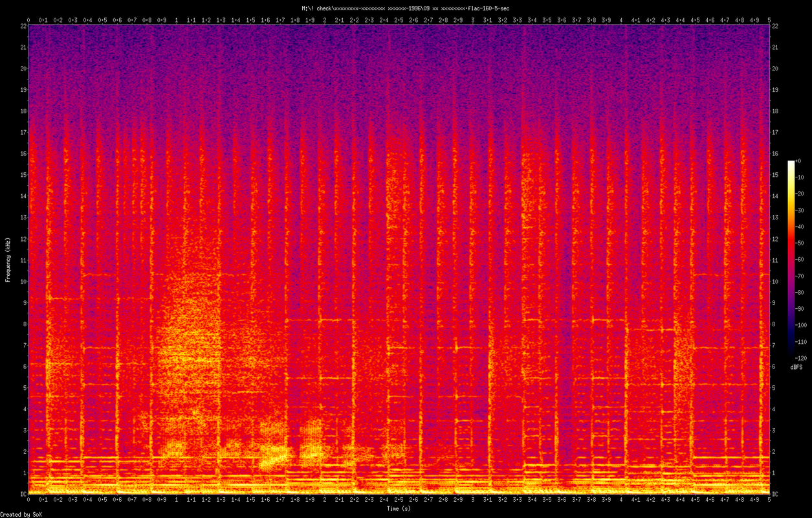Click "19" on the left frequency axis

coord(23,90)
